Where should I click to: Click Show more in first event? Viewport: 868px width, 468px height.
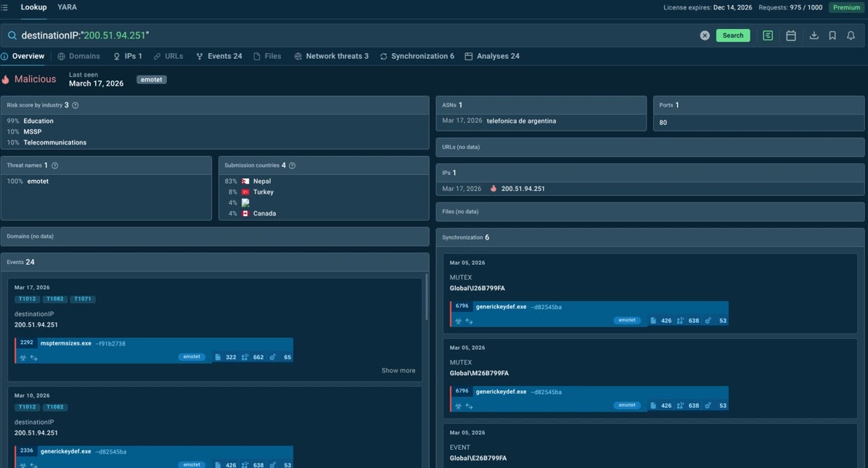tap(398, 370)
